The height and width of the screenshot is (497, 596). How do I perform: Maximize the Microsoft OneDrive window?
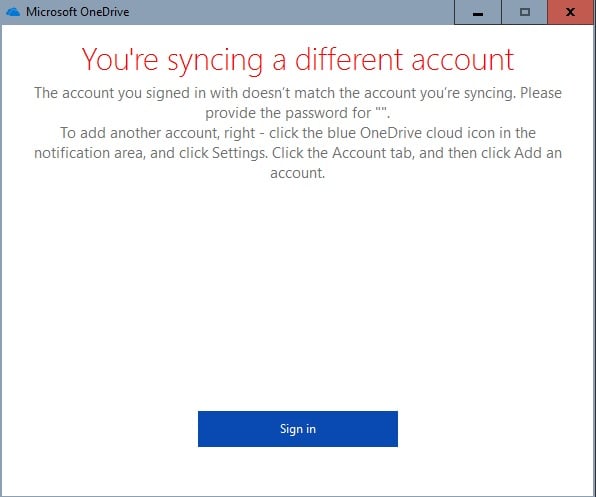point(525,12)
